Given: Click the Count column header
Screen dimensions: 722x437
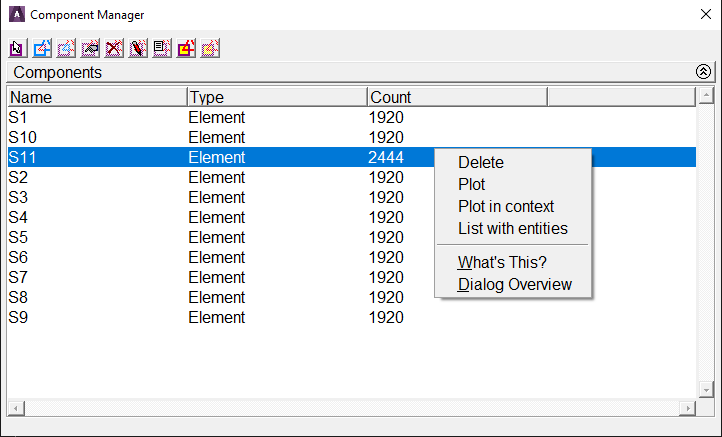Looking at the screenshot, I should (457, 97).
